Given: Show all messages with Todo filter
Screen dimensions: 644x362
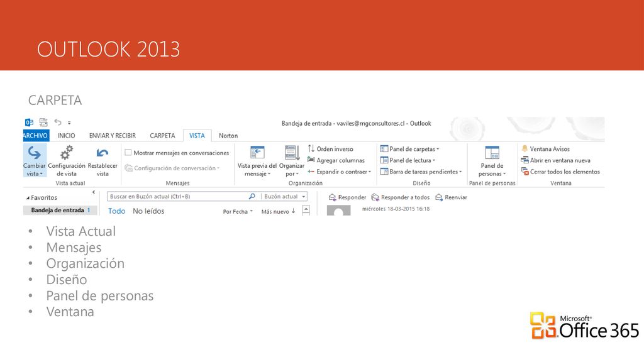Looking at the screenshot, I should pos(116,211).
